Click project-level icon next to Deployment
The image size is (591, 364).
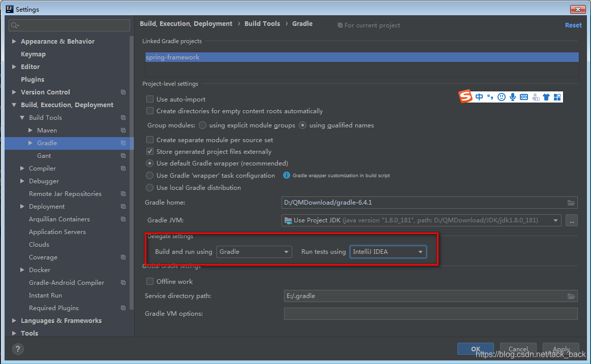[123, 206]
